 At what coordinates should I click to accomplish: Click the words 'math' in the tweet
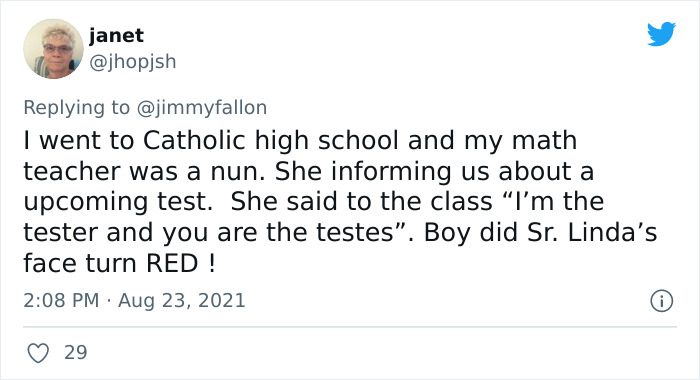point(544,140)
